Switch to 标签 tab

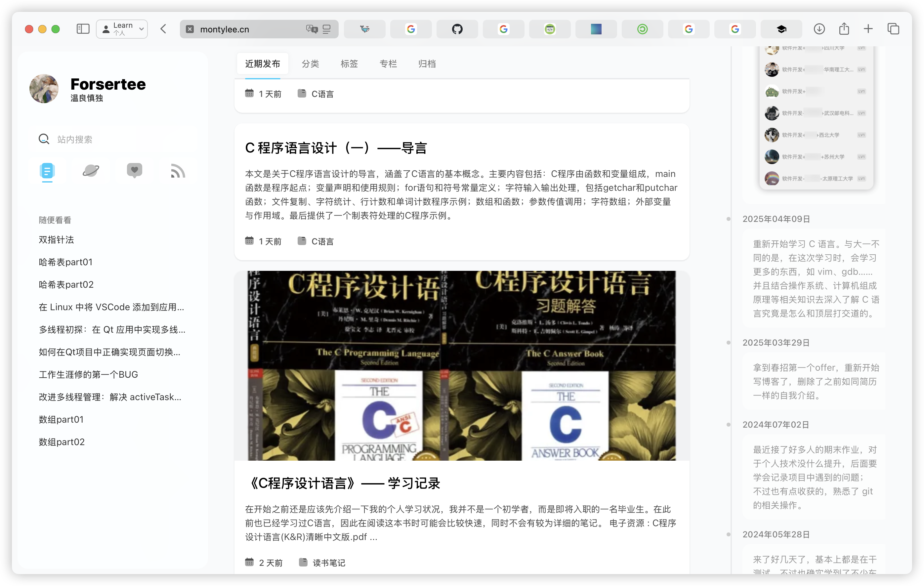(x=349, y=64)
